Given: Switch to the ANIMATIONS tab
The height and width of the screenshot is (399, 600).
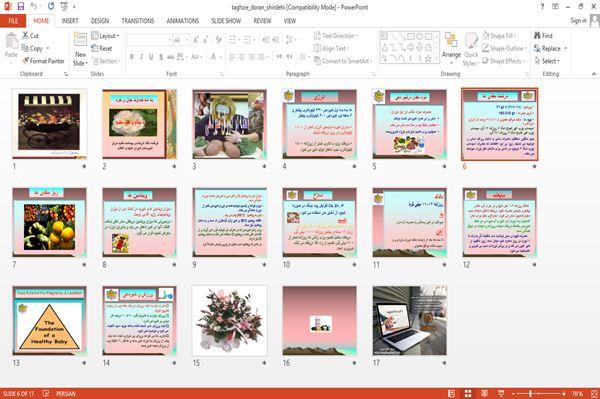Looking at the screenshot, I should click(183, 21).
